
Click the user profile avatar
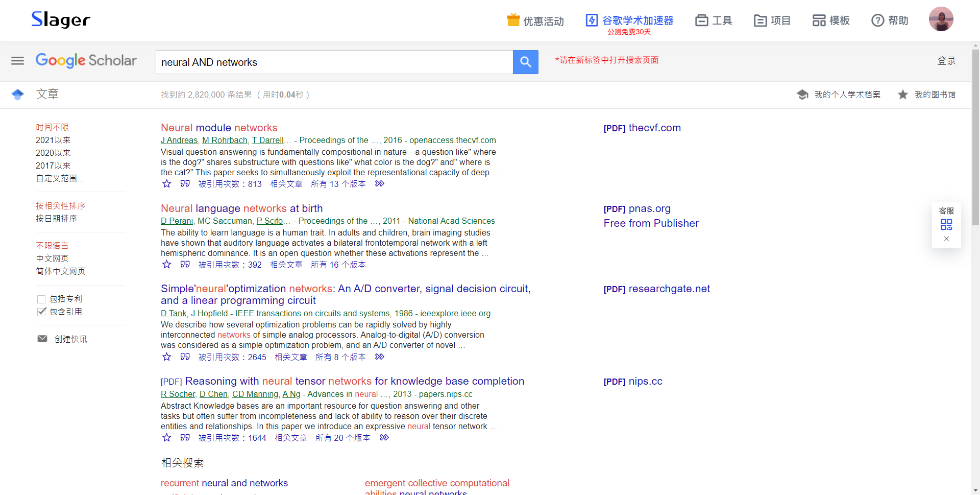click(941, 19)
